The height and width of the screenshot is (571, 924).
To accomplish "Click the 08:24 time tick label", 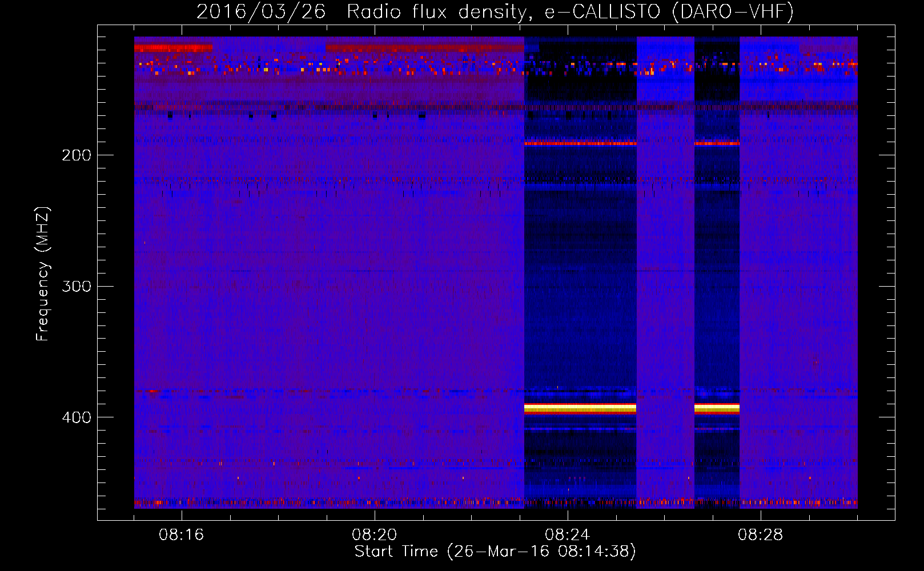I will [x=567, y=535].
